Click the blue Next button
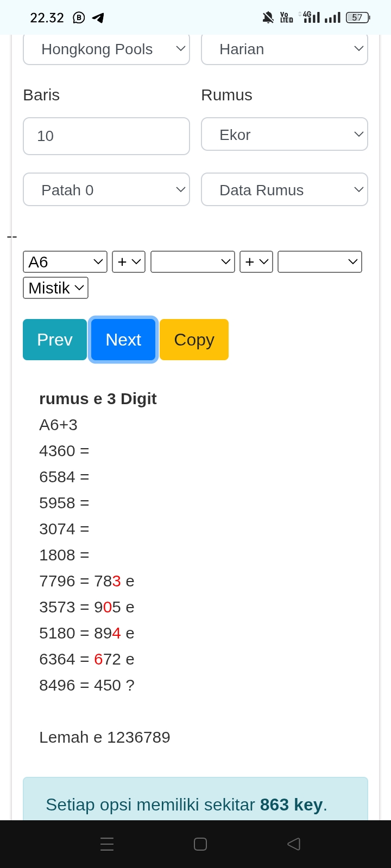Viewport: 391px width, 868px height. pos(123,340)
